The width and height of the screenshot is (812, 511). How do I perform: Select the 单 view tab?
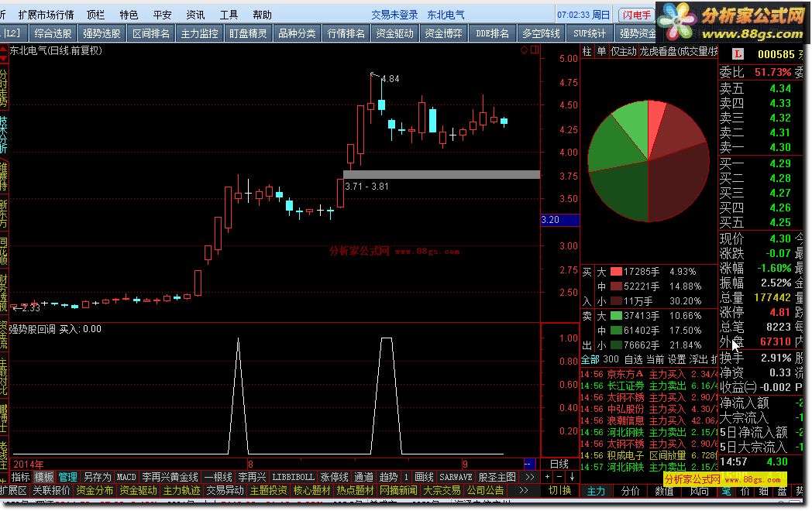601,51
